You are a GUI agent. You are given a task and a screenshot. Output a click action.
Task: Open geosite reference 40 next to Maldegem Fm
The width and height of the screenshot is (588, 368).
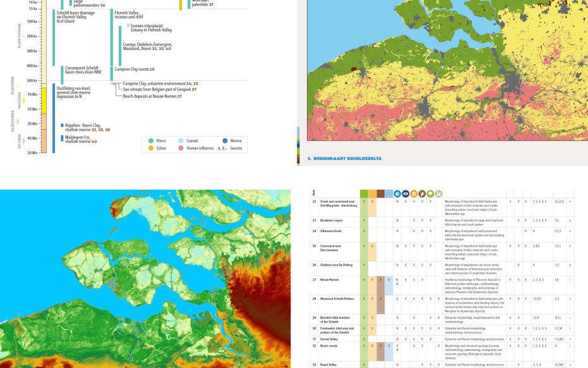(x=93, y=142)
